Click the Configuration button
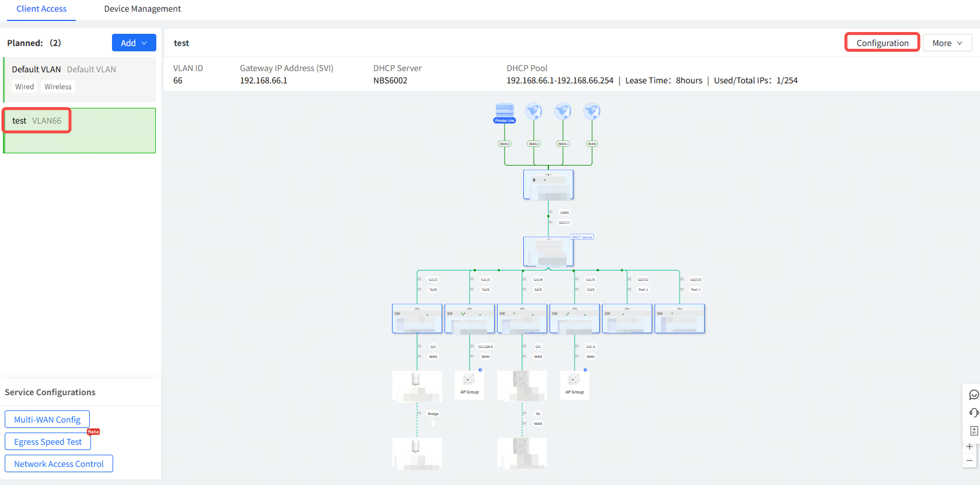Screen dimensions: 980x485 point(882,43)
